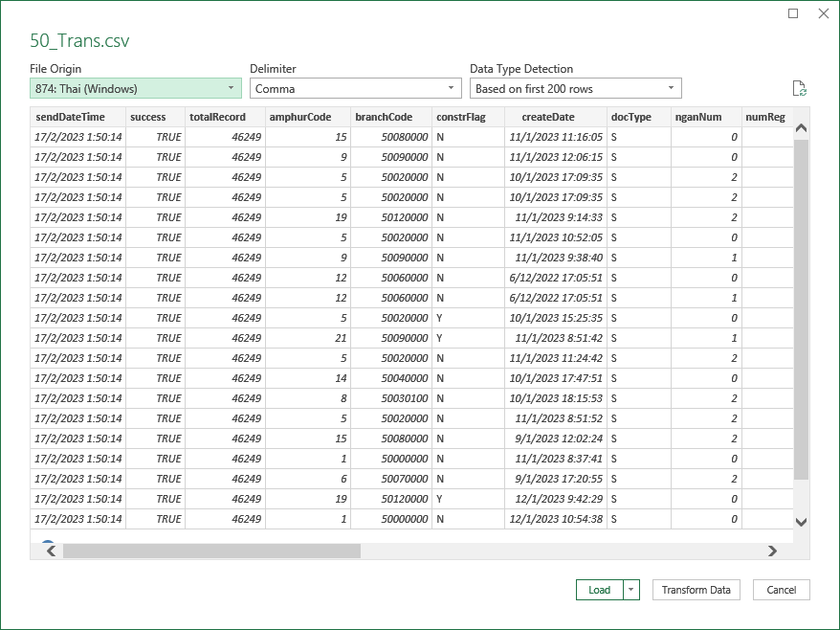Click the left chevron on the horizontal scrollbar
This screenshot has height=630, width=840.
pyautogui.click(x=49, y=551)
